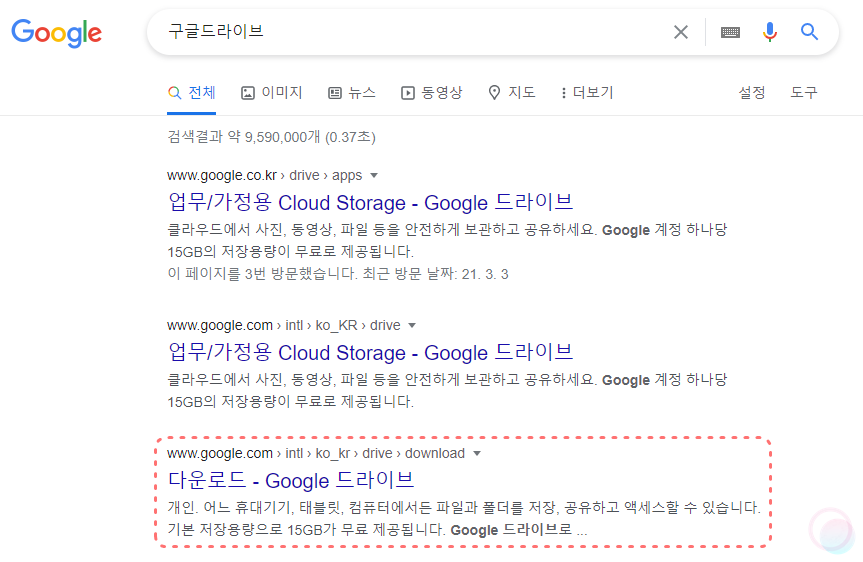Screen dimensions: 863x562
Task: Click the www.google.com › intl › ko_KR › drive URL
Action: coord(283,325)
